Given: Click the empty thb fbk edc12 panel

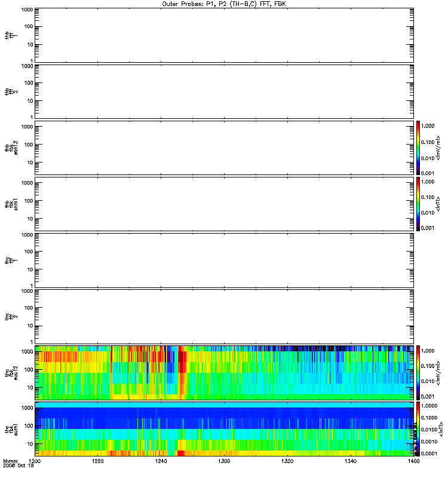Looking at the screenshot, I should [224, 148].
